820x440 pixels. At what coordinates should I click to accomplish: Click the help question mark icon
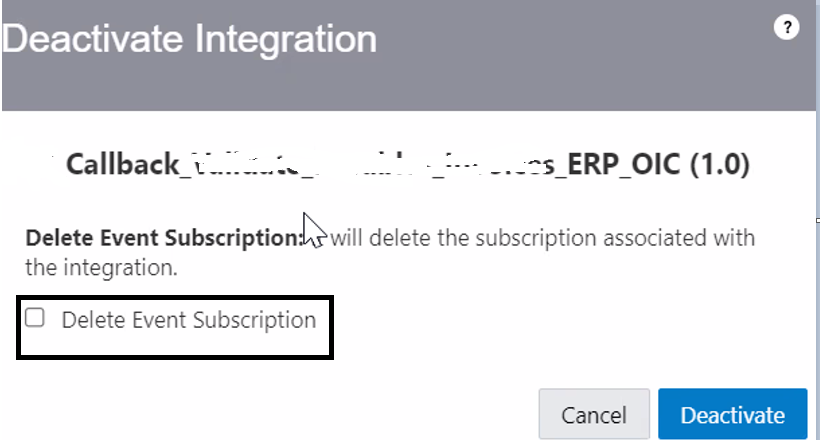pyautogui.click(x=787, y=29)
